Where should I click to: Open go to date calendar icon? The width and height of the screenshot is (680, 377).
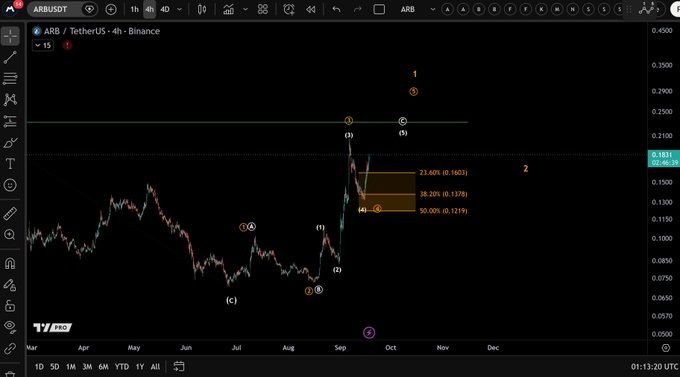coord(179,367)
